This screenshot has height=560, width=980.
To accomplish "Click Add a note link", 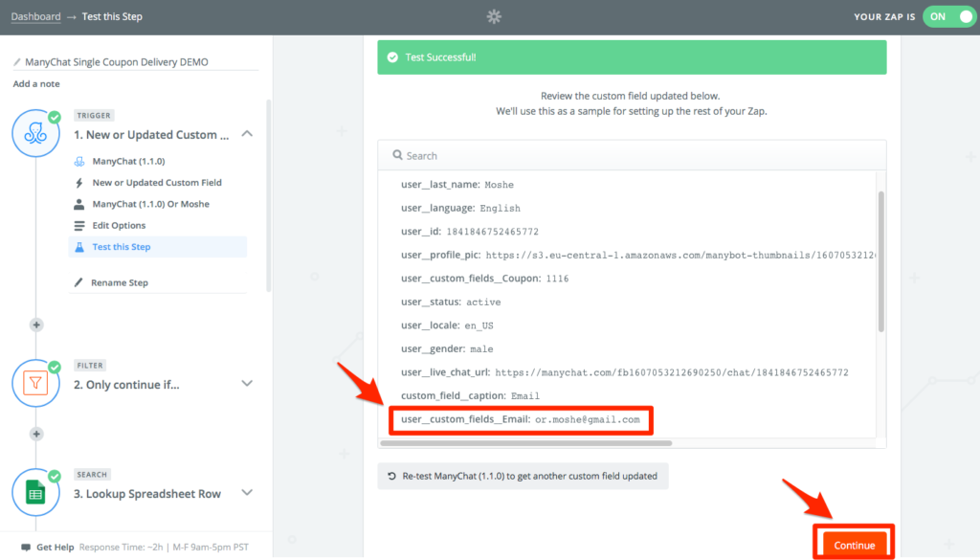I will coord(36,83).
